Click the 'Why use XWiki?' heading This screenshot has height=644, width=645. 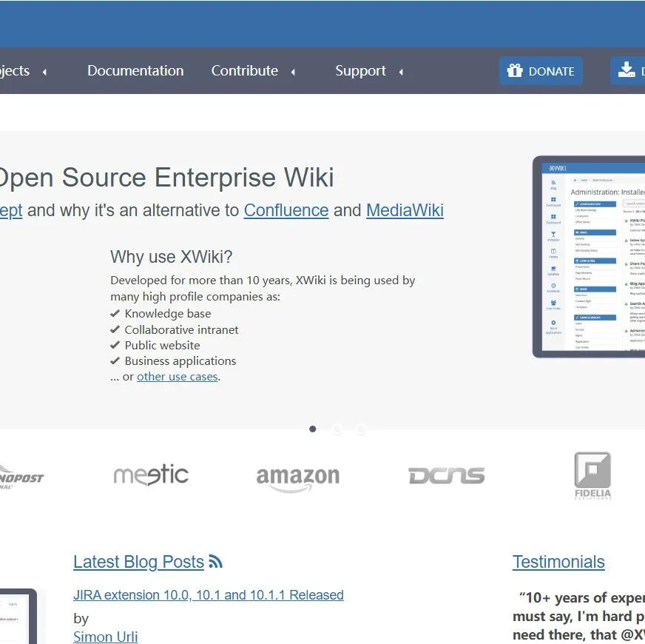point(171,257)
